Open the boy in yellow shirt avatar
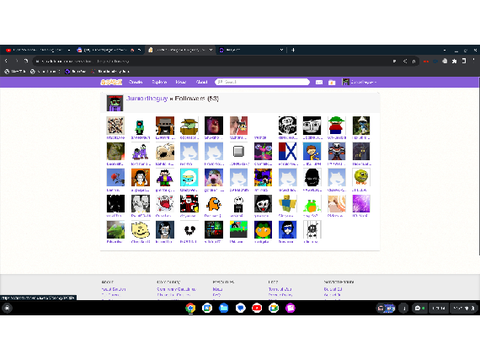Image resolution: width=480 pixels, height=360 pixels. 312,152
